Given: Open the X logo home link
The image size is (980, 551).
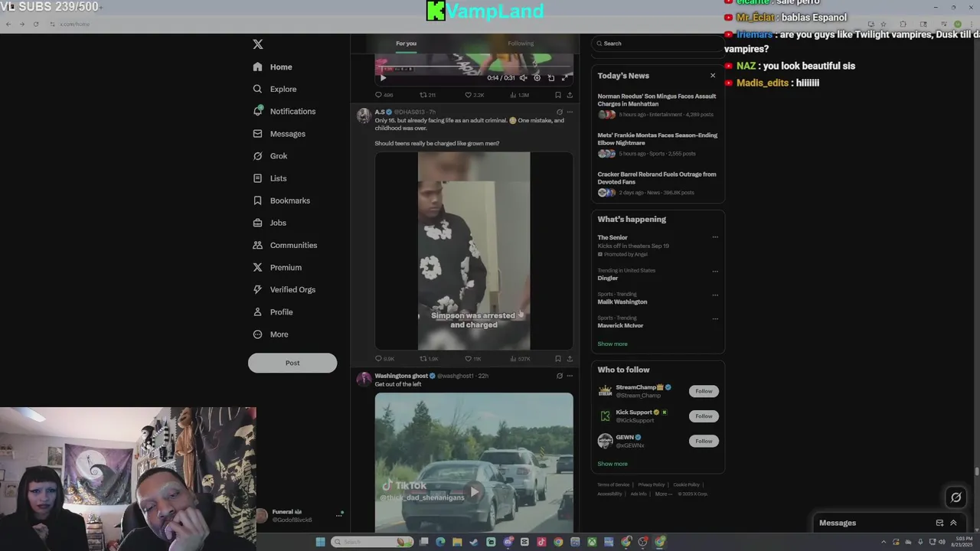Looking at the screenshot, I should tap(258, 44).
